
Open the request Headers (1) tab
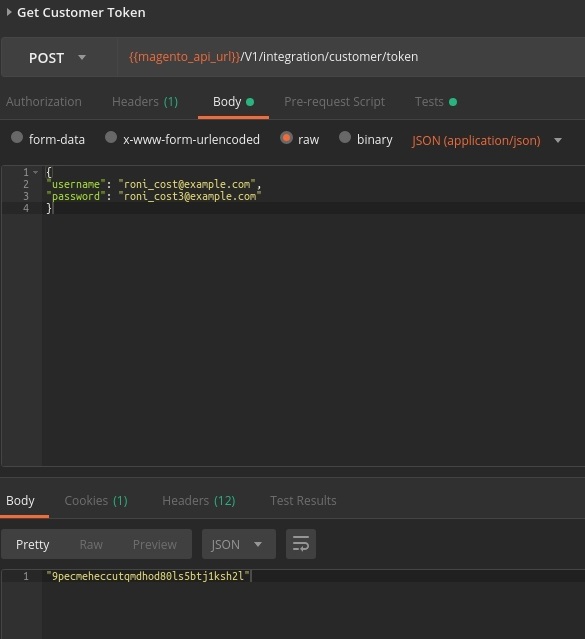pos(145,101)
